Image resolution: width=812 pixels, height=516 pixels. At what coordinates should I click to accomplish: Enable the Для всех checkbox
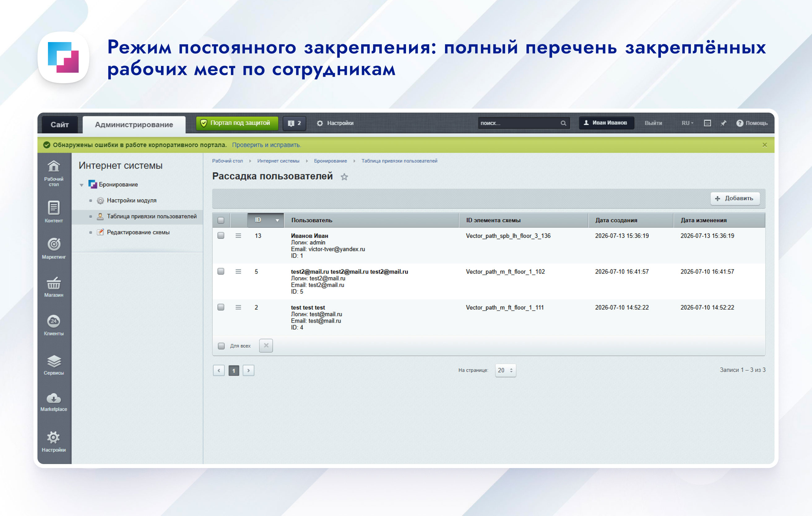(221, 346)
